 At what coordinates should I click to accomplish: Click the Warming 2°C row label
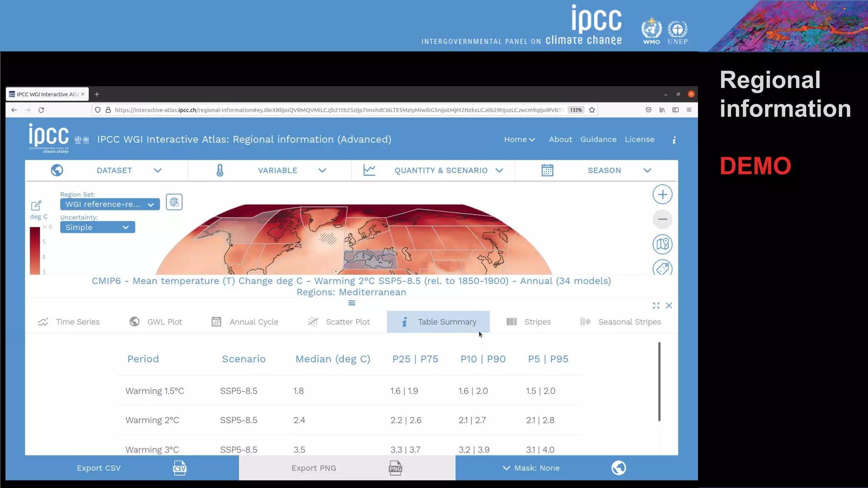tap(152, 420)
